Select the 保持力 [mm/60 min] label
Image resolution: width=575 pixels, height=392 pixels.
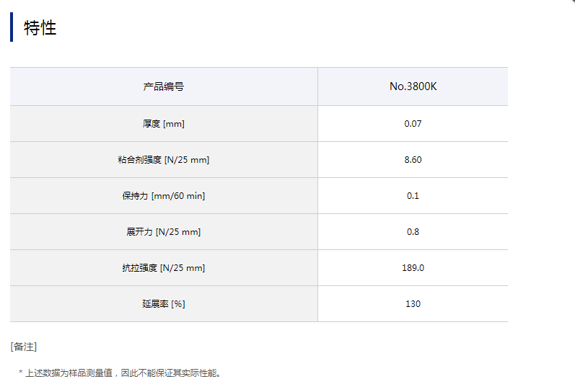click(x=164, y=196)
